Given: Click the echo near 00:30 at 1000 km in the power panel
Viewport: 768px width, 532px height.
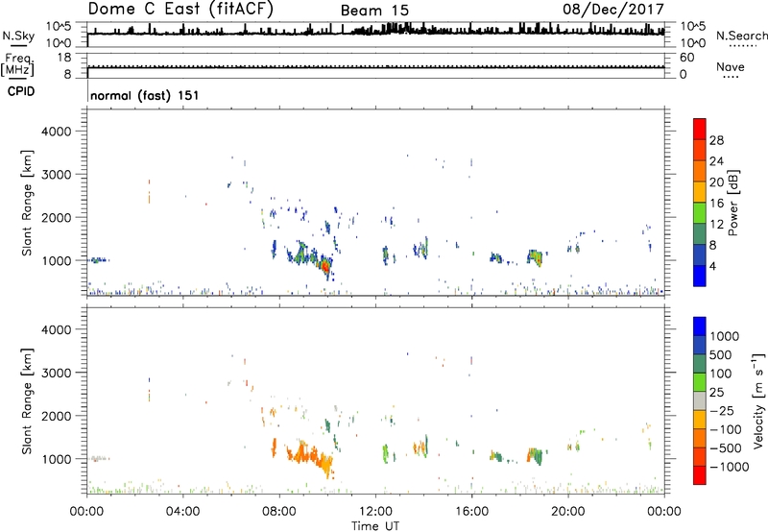Looking at the screenshot, I should coord(99,260).
